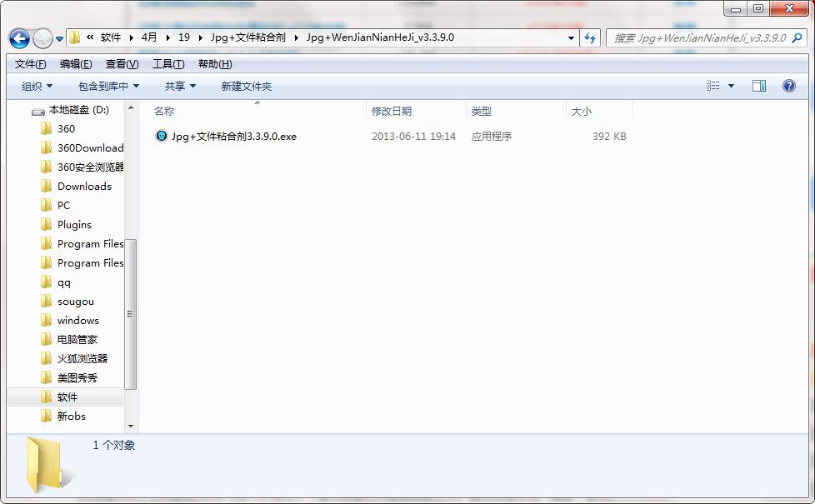Click the Forward navigation arrow button

(x=42, y=38)
